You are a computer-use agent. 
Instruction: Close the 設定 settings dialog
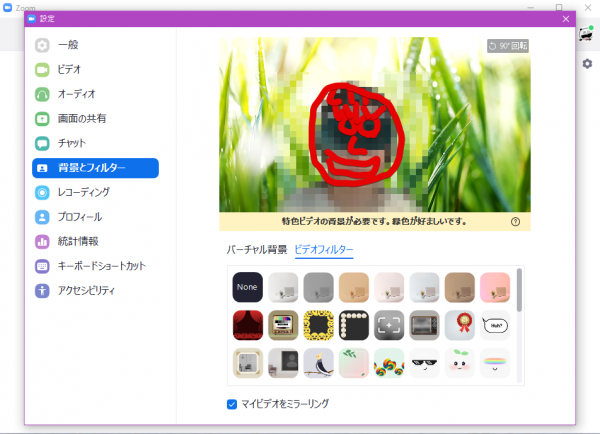pos(566,19)
